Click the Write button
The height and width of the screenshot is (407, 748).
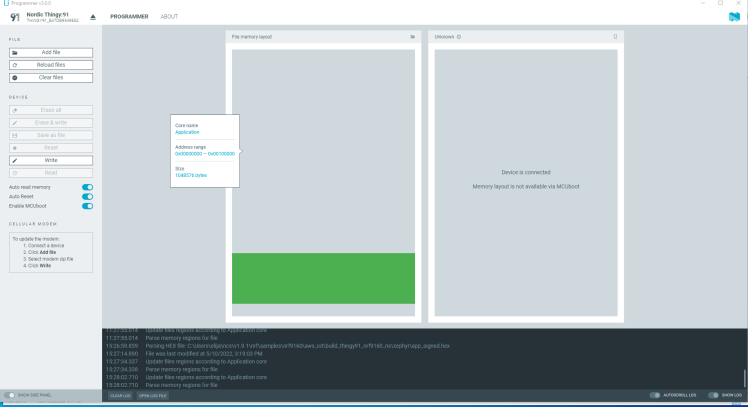click(51, 160)
